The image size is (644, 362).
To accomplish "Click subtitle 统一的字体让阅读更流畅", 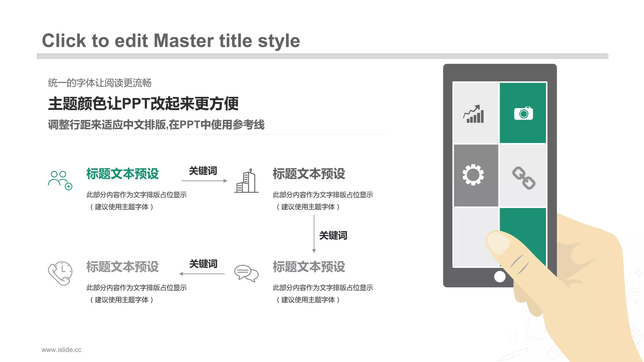I will click(x=100, y=83).
